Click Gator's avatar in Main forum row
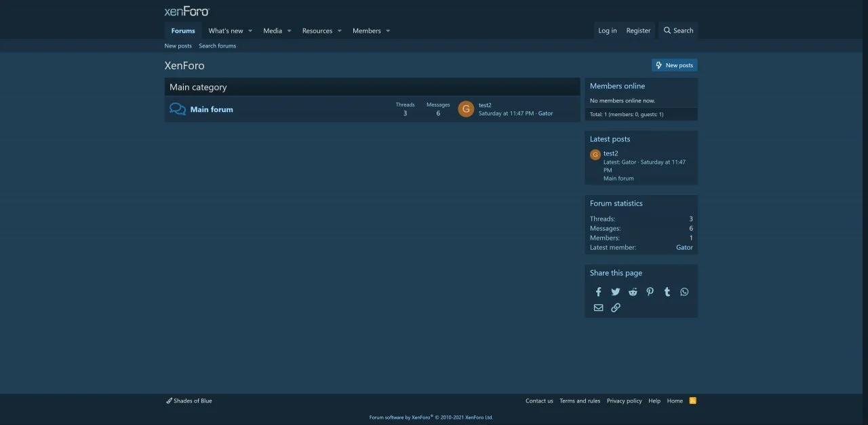 466,109
